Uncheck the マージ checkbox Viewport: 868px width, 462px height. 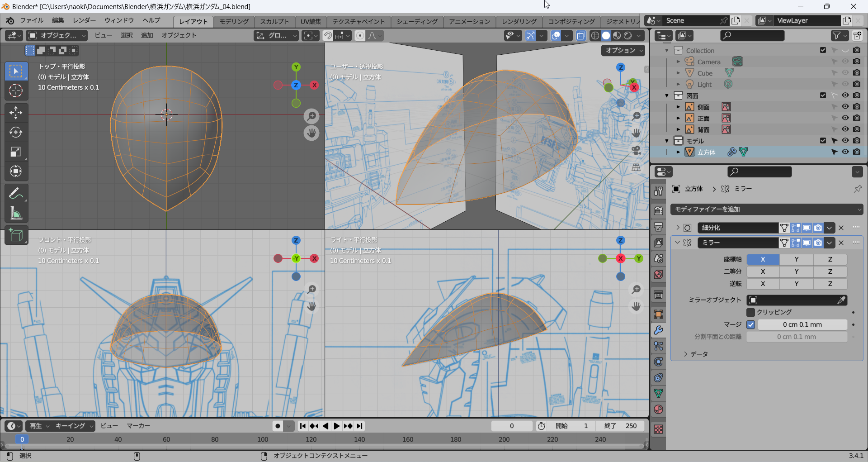751,324
